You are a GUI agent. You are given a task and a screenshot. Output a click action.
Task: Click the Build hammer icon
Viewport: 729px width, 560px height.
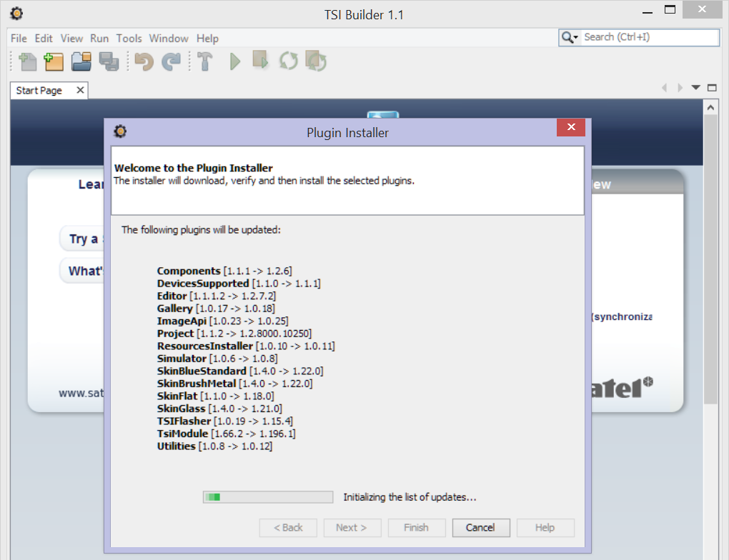[x=204, y=61]
